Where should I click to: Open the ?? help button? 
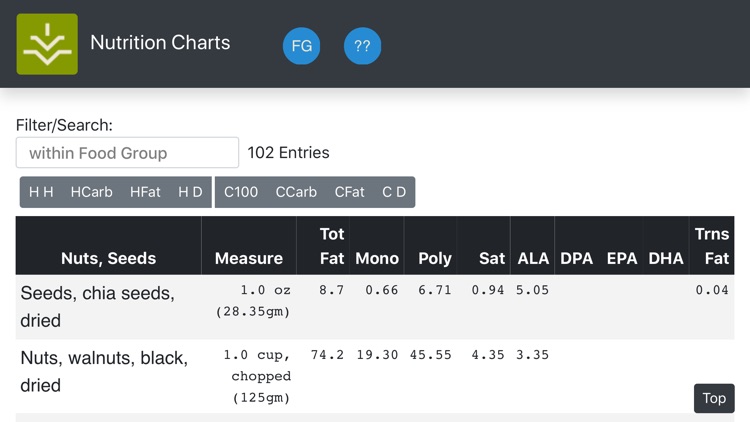tap(363, 46)
